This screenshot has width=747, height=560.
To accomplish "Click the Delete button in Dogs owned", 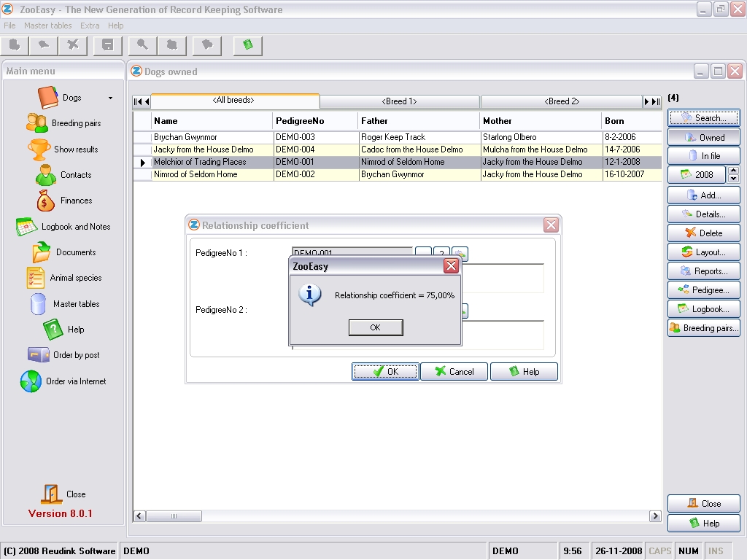I will [x=704, y=233].
